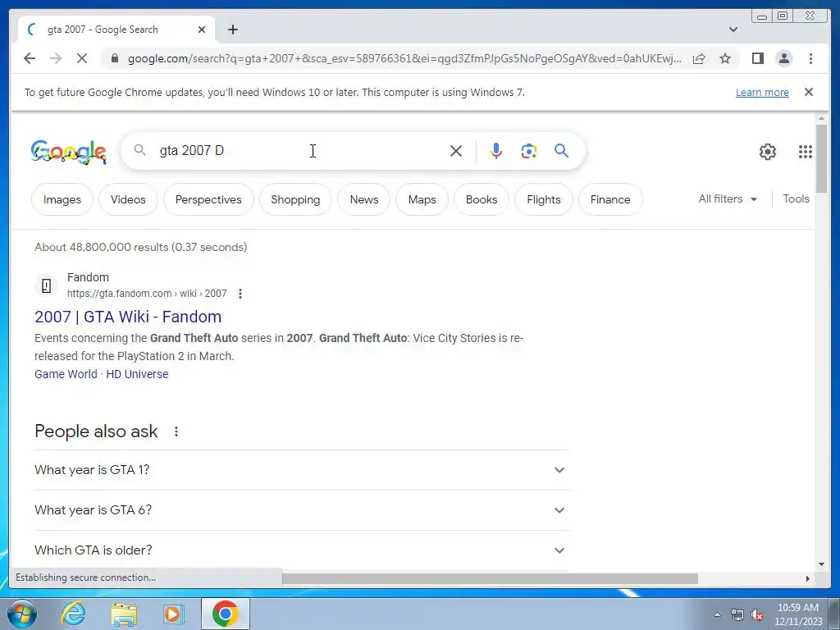Open the Google apps grid
The height and width of the screenshot is (630, 840).
[x=806, y=152]
